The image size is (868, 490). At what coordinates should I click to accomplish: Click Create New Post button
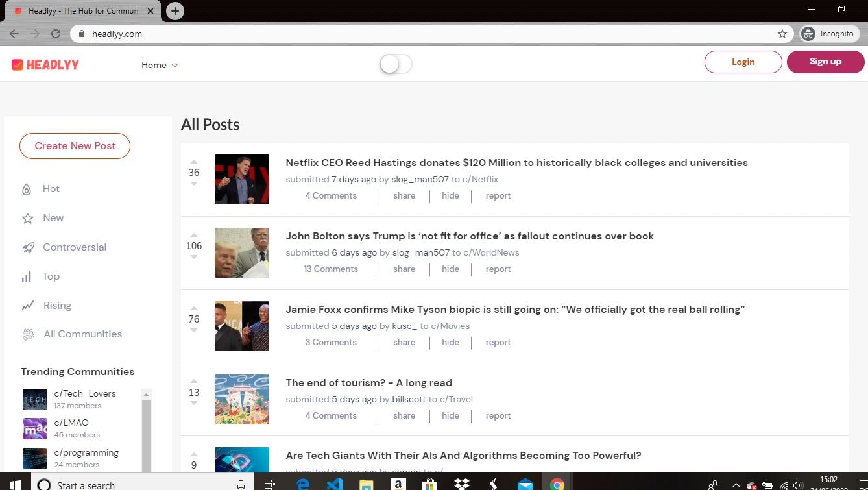[x=75, y=146]
